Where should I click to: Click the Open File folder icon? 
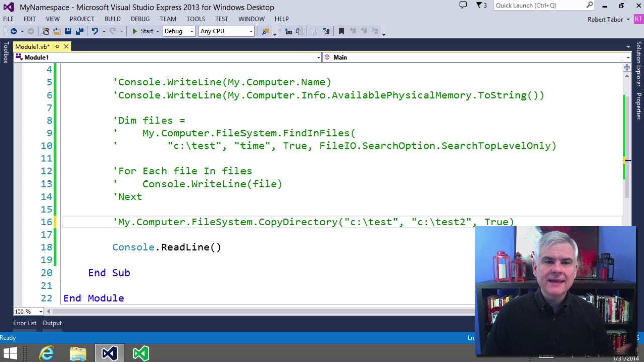pos(57,31)
